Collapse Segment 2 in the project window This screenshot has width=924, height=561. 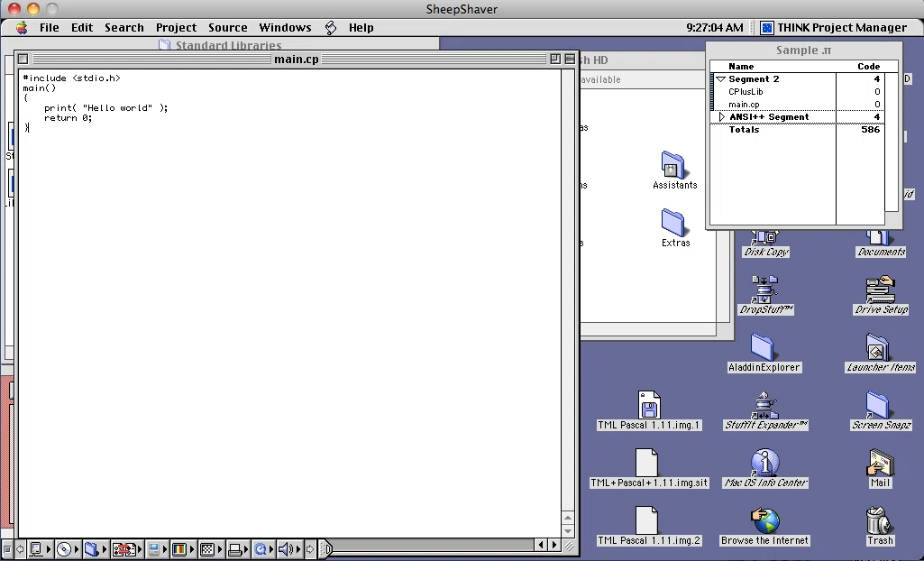(x=720, y=79)
